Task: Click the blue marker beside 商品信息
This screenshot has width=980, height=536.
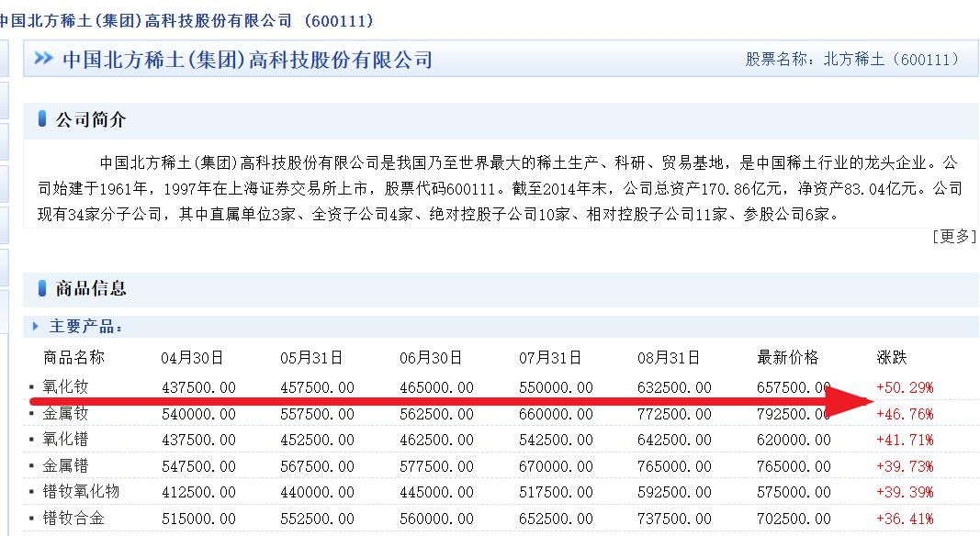Action: point(42,288)
